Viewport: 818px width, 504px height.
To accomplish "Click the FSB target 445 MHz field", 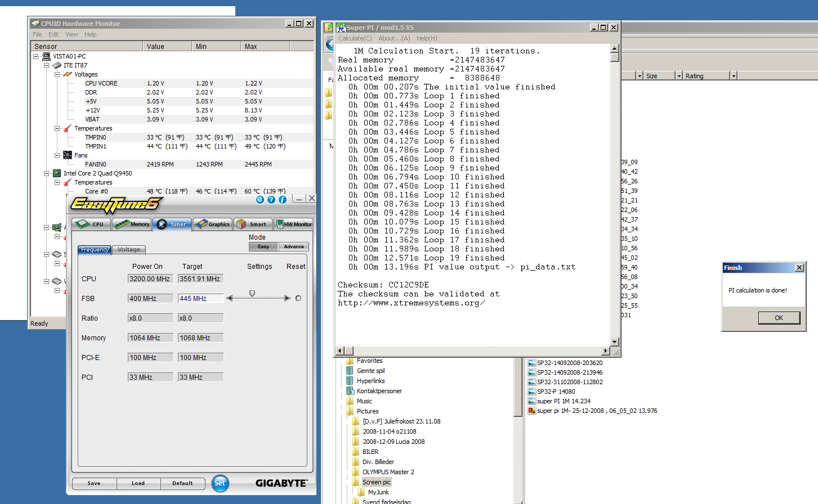I will pos(201,299).
